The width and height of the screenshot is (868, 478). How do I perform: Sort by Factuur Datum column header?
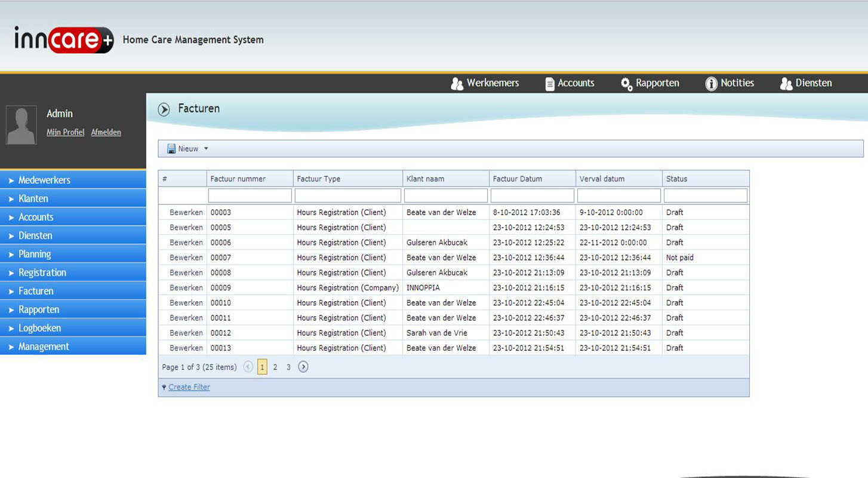coord(533,179)
